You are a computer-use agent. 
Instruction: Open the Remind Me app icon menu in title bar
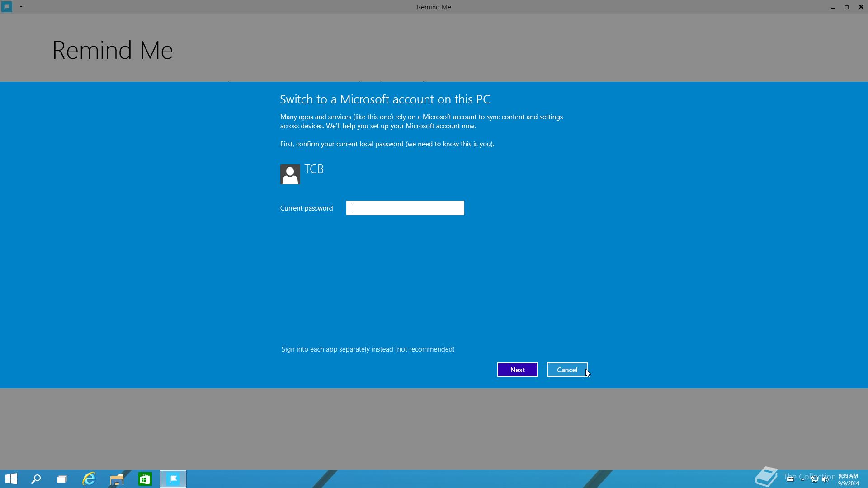[7, 7]
